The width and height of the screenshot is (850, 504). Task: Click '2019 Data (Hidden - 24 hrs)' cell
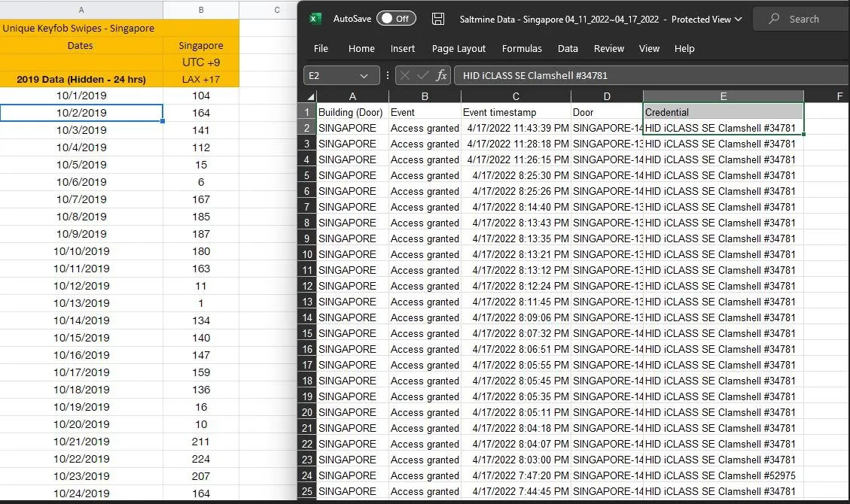[x=81, y=79]
